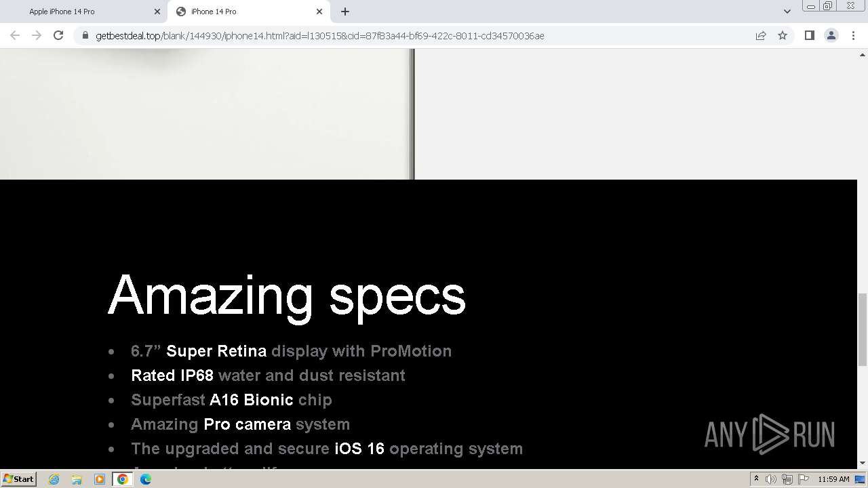Open Chrome's three-dot menu
This screenshot has height=488, width=868.
853,36
